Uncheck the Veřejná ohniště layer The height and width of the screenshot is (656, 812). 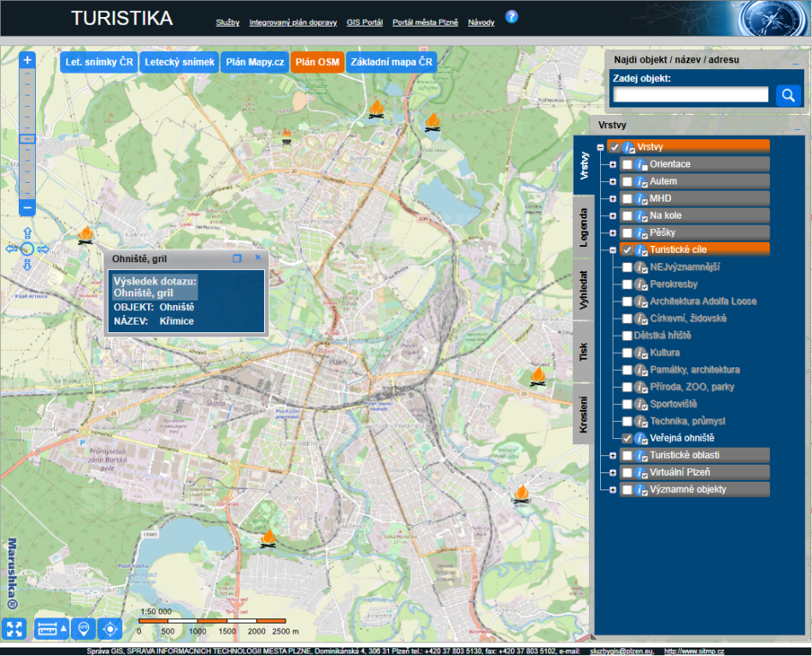627,438
